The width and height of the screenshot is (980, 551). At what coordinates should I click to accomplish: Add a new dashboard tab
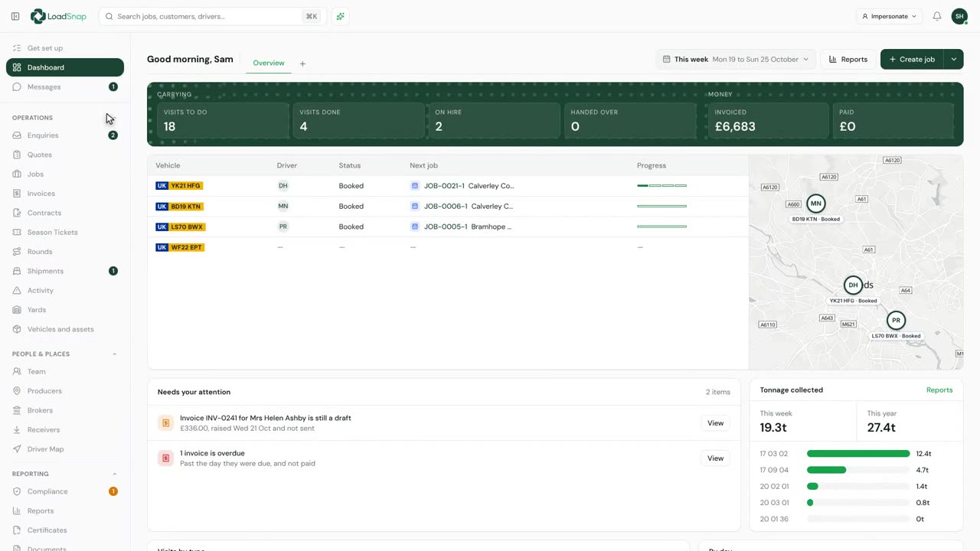tap(302, 64)
